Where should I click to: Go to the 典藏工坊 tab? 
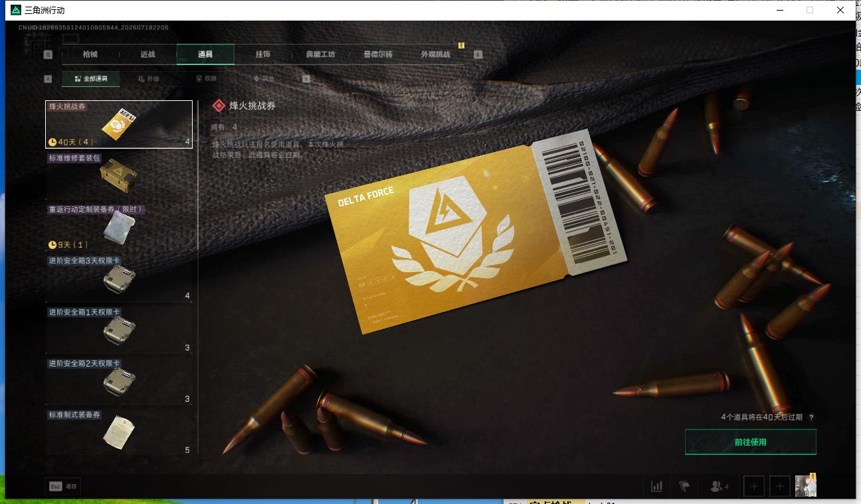320,54
